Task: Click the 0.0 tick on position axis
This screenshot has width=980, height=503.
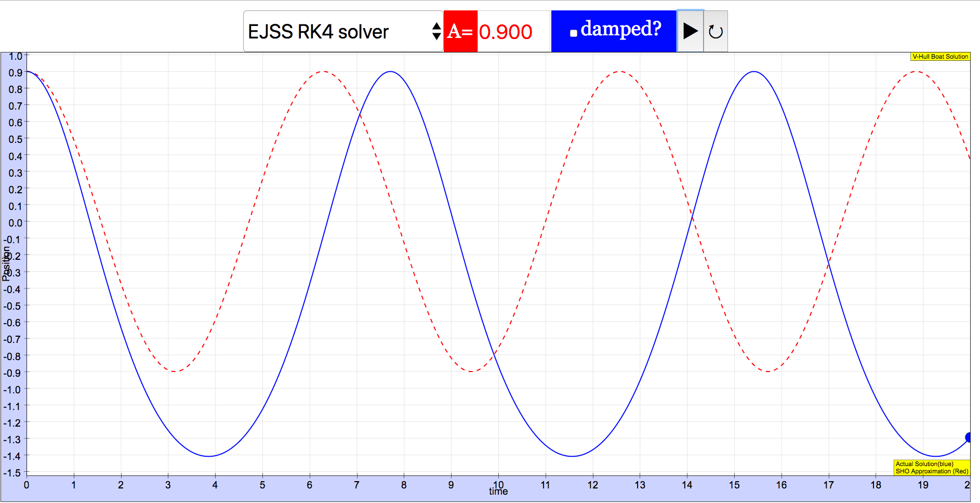Action: click(x=16, y=223)
